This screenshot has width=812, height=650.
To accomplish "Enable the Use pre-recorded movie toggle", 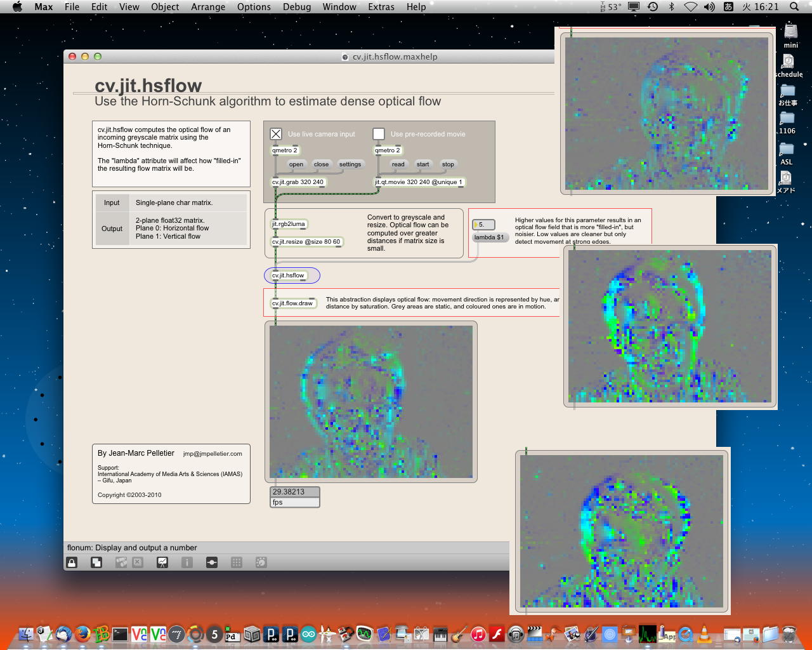I will (x=379, y=134).
